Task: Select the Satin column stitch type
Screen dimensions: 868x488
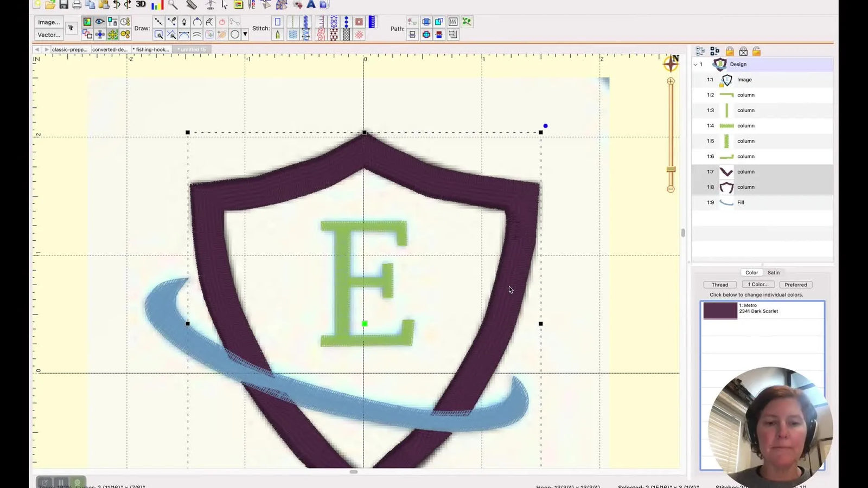Action: tap(305, 22)
